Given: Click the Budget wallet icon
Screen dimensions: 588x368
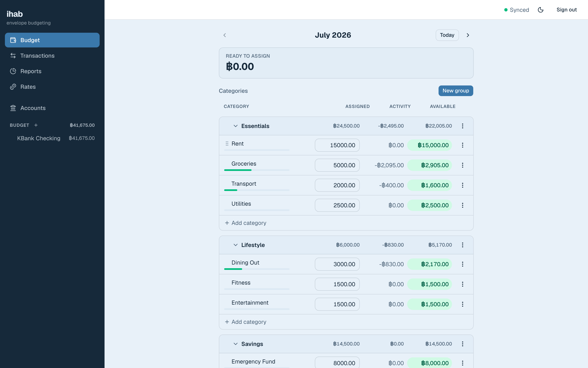Looking at the screenshot, I should [13, 40].
